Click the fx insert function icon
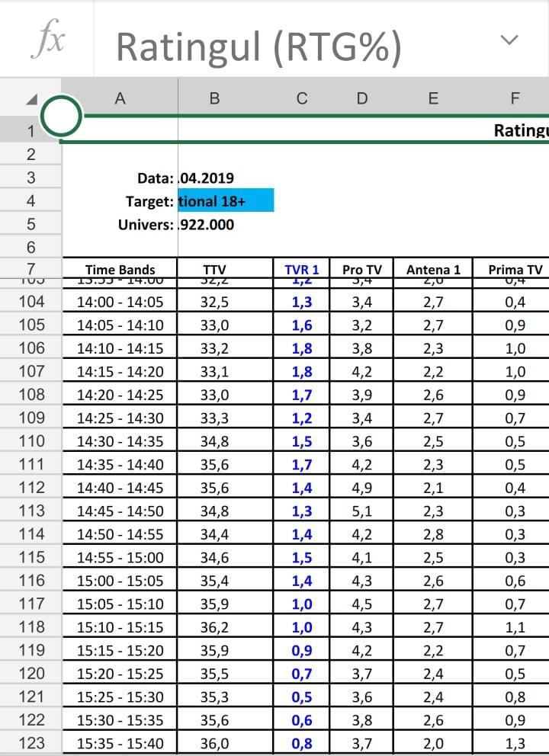 pyautogui.click(x=47, y=40)
